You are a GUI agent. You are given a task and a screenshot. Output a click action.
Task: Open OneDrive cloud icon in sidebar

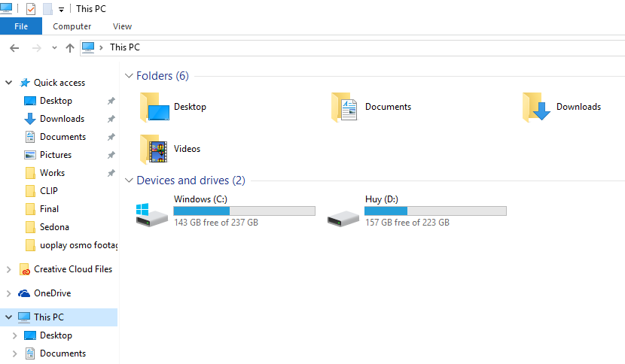(x=24, y=293)
